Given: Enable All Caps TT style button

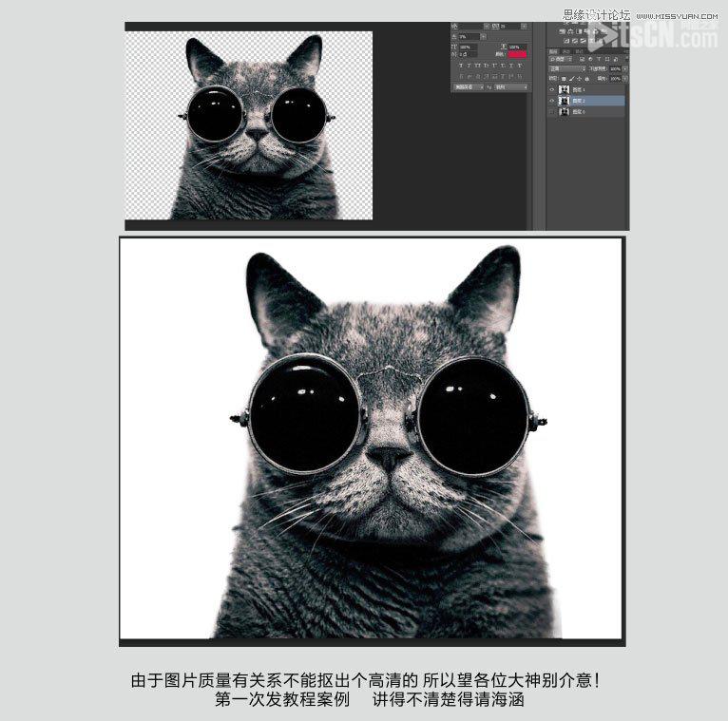Looking at the screenshot, I should (x=477, y=66).
